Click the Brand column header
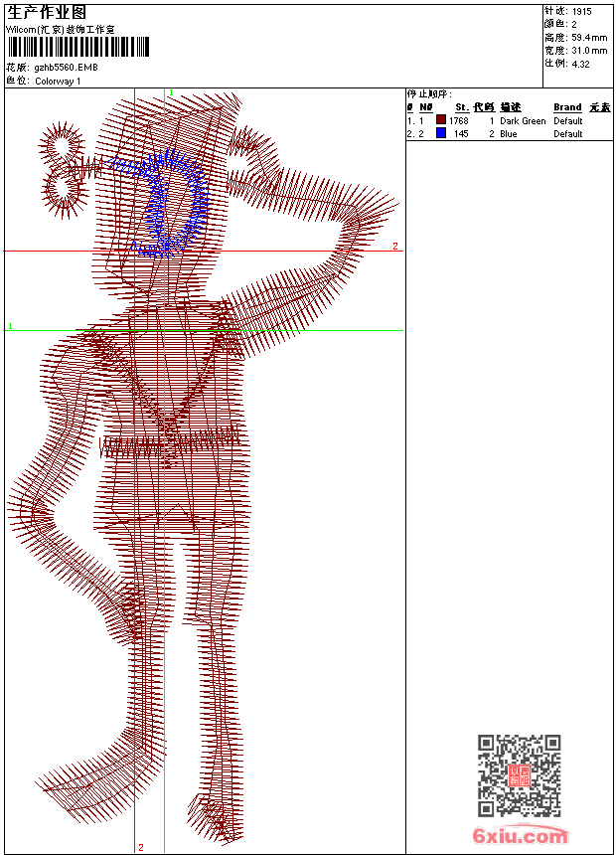 click(567, 107)
